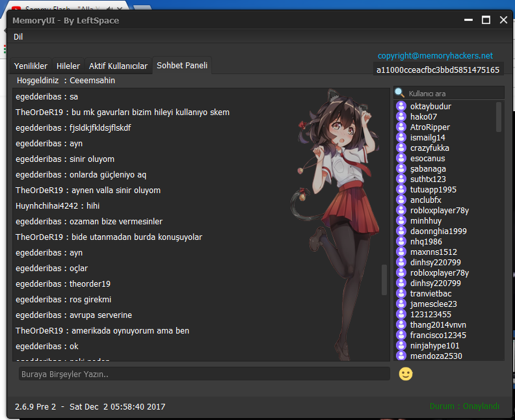515x420 pixels.
Task: Click message 'bide utanmadan burda konuşuyolar'
Action: tap(137, 237)
